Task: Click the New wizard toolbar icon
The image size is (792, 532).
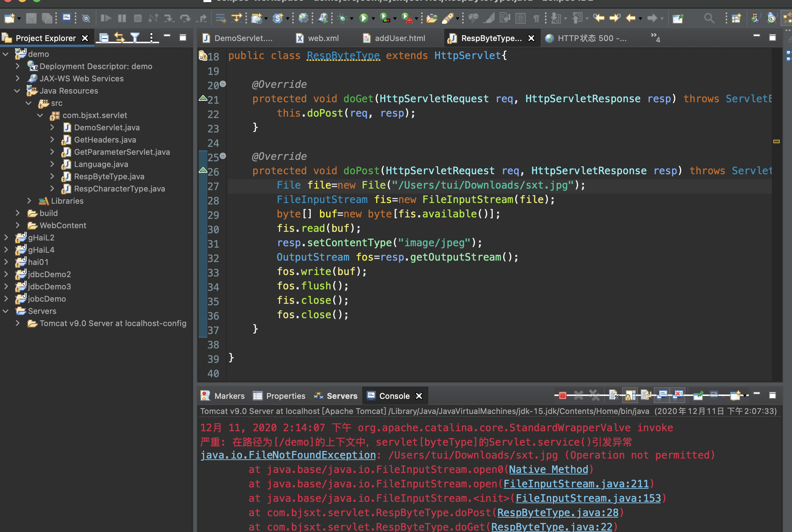Action: pos(9,18)
